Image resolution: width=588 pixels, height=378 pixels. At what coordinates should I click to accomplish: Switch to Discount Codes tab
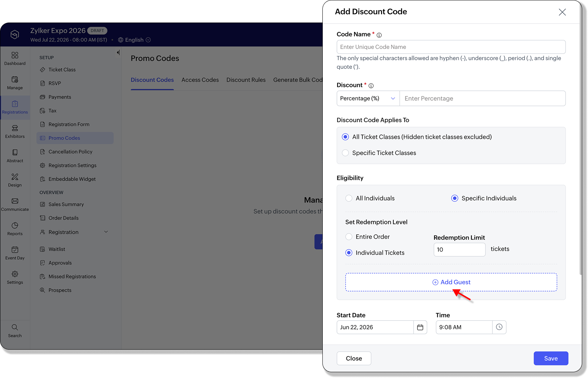[x=152, y=80]
